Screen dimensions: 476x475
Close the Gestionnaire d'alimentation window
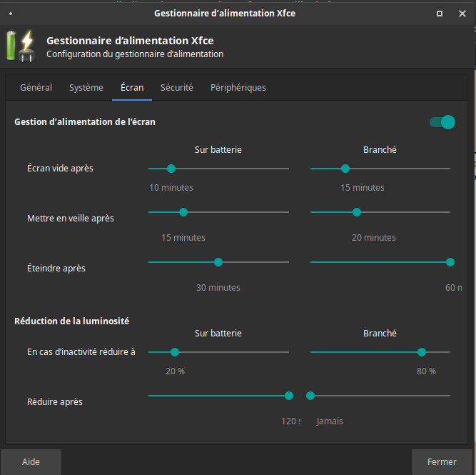click(462, 14)
